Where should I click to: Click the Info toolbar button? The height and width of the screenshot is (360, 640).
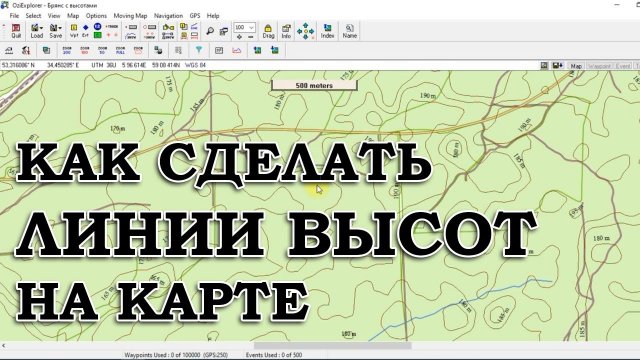click(x=286, y=31)
